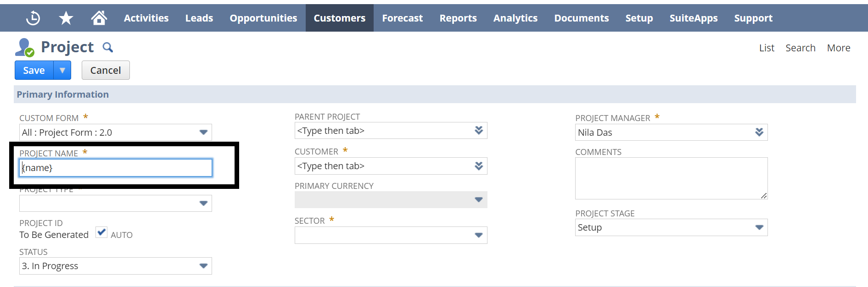
Task: Open the Sector dropdown
Action: tap(479, 235)
